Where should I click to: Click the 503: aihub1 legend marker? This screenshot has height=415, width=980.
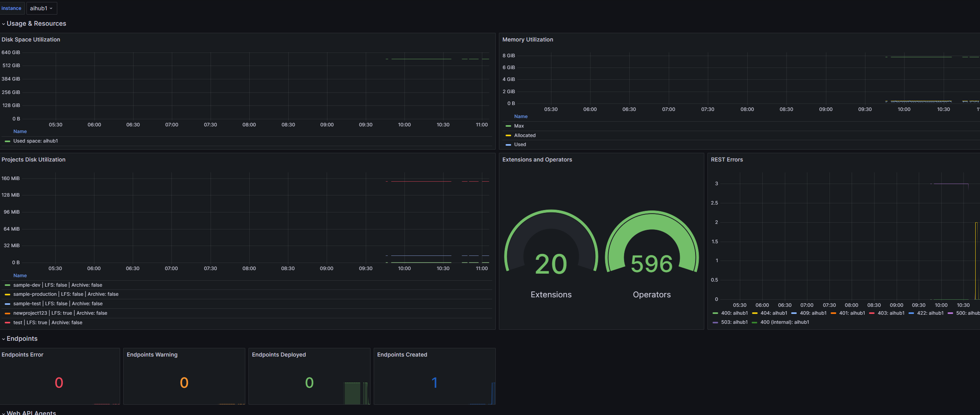click(715, 323)
